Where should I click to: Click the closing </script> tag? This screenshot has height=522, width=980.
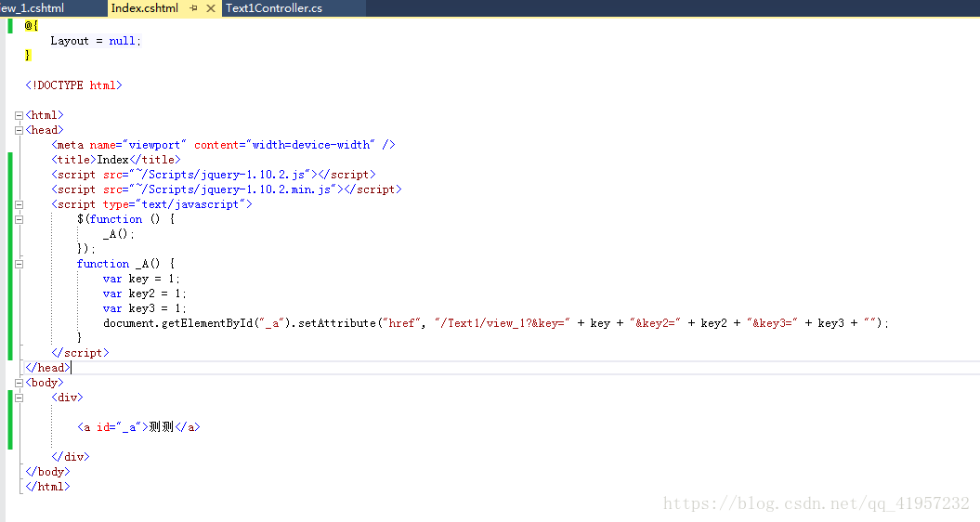tap(80, 353)
